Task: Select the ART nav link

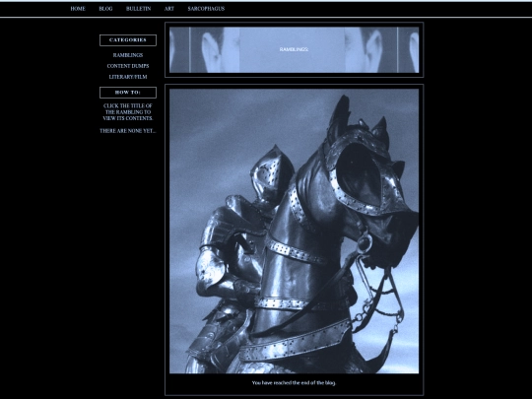Action: pyautogui.click(x=169, y=9)
